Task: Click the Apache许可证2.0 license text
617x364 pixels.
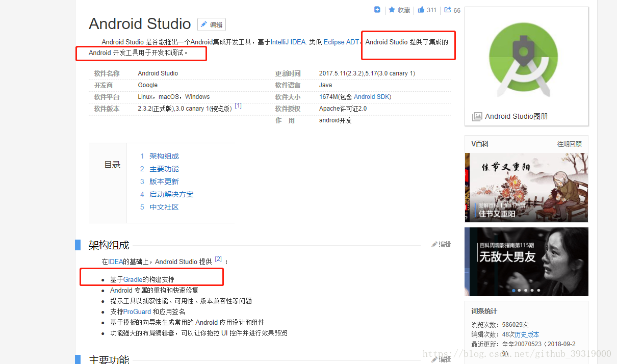Action: tap(343, 109)
